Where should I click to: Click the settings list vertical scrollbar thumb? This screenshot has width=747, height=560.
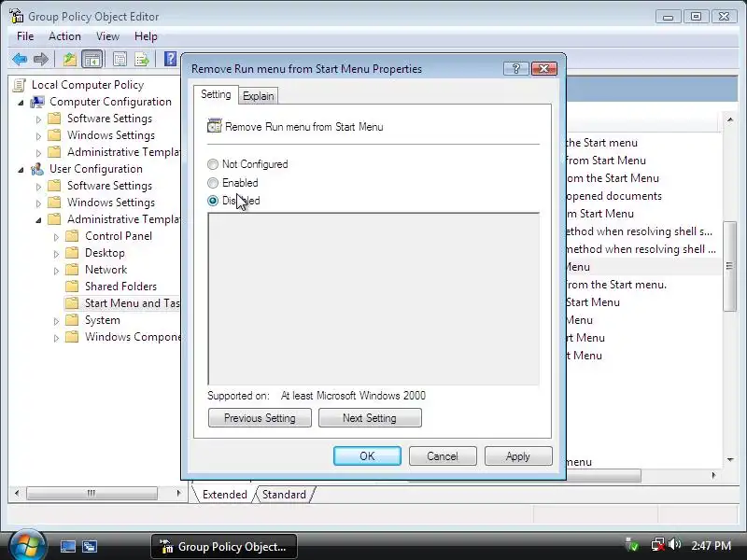pyautogui.click(x=729, y=266)
